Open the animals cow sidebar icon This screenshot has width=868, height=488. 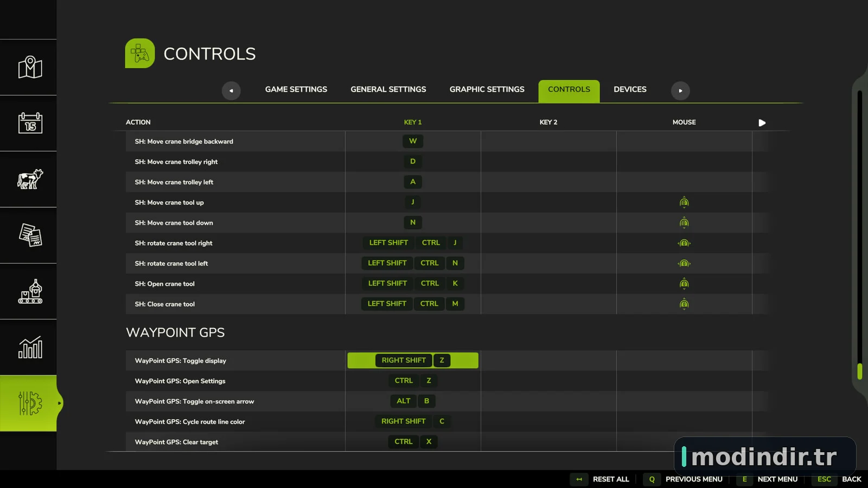coord(30,179)
